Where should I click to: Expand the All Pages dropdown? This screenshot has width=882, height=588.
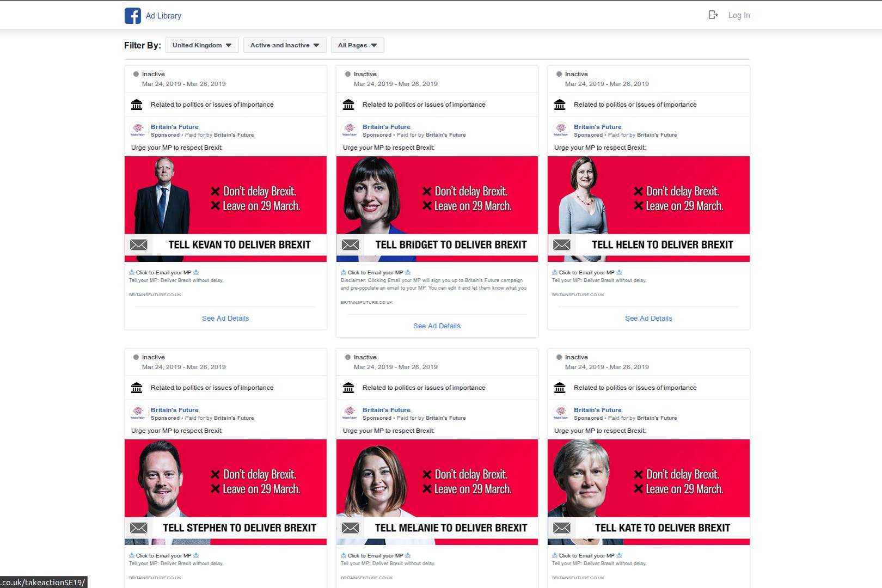tap(357, 45)
